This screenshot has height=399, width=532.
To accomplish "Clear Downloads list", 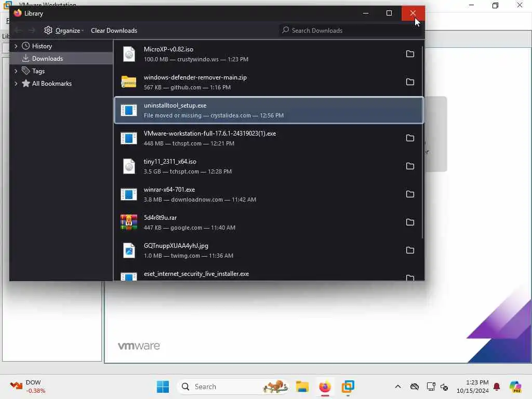I will click(114, 31).
